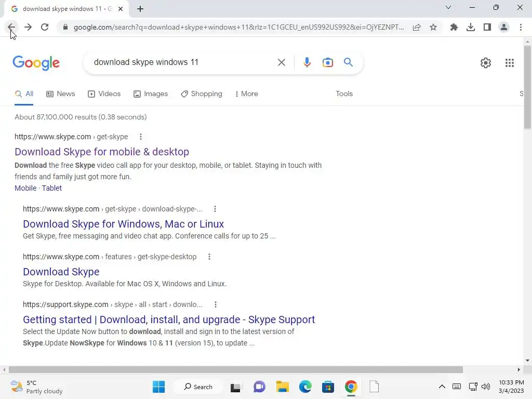Reload the page with the refresh icon
Image resolution: width=532 pixels, height=399 pixels.
[x=45, y=27]
